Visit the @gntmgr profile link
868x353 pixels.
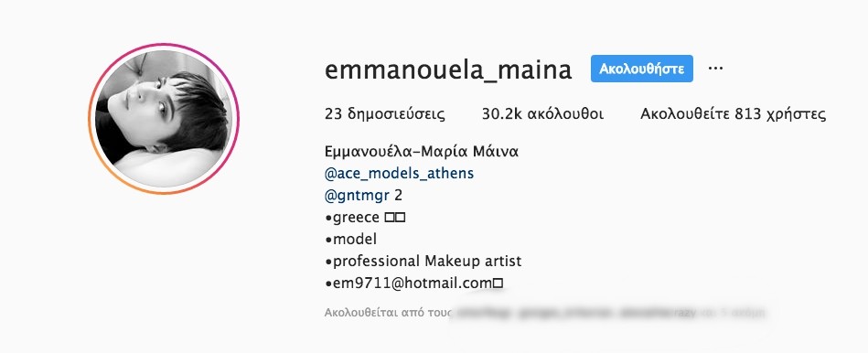click(x=357, y=196)
